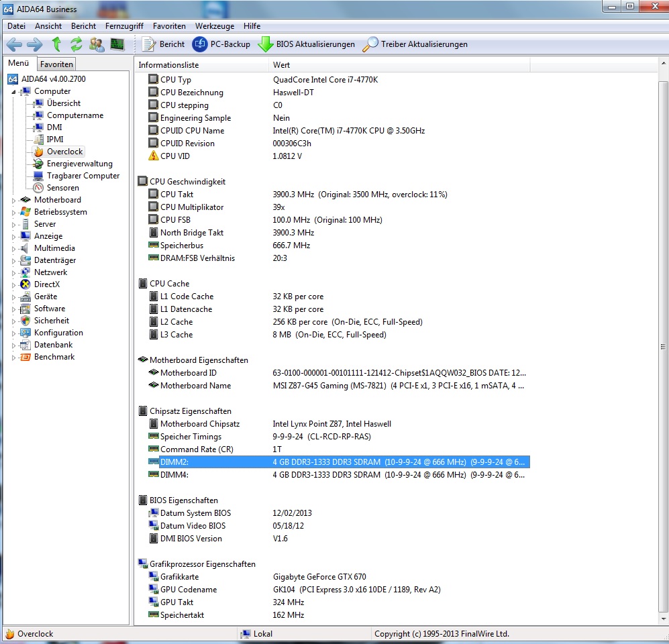Check for BIOS Aktualisierungen
The width and height of the screenshot is (669, 644).
(x=307, y=44)
